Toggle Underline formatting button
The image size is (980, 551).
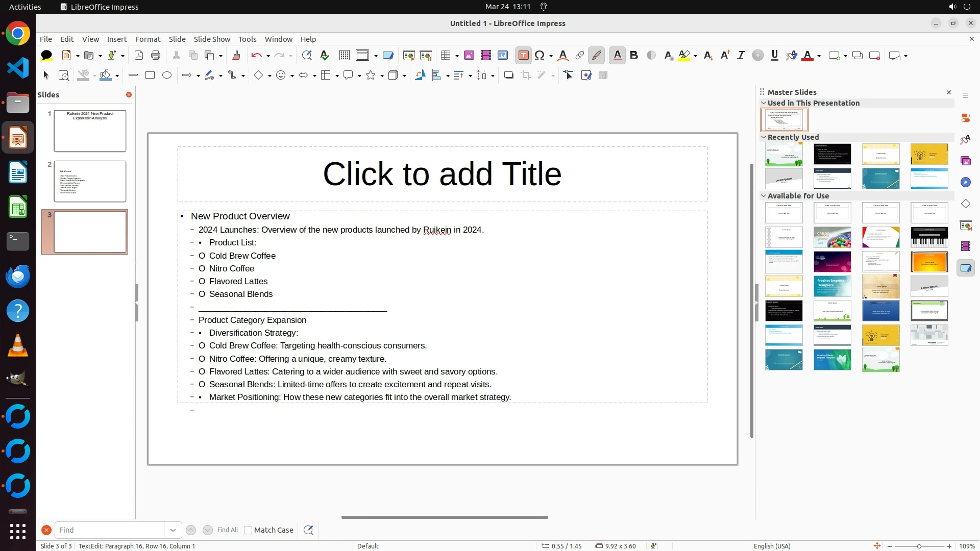[x=774, y=56]
